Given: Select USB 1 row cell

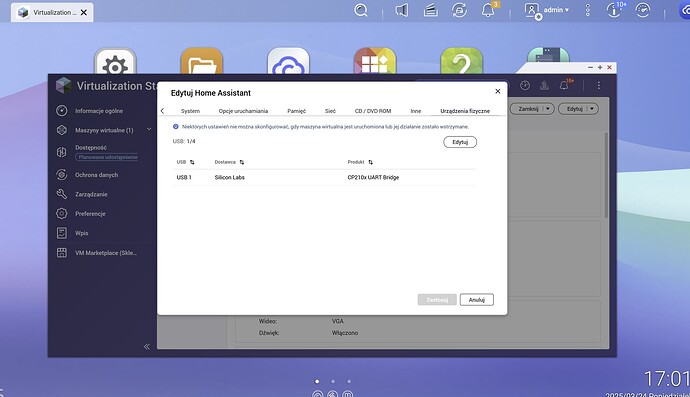Looking at the screenshot, I should [x=184, y=177].
